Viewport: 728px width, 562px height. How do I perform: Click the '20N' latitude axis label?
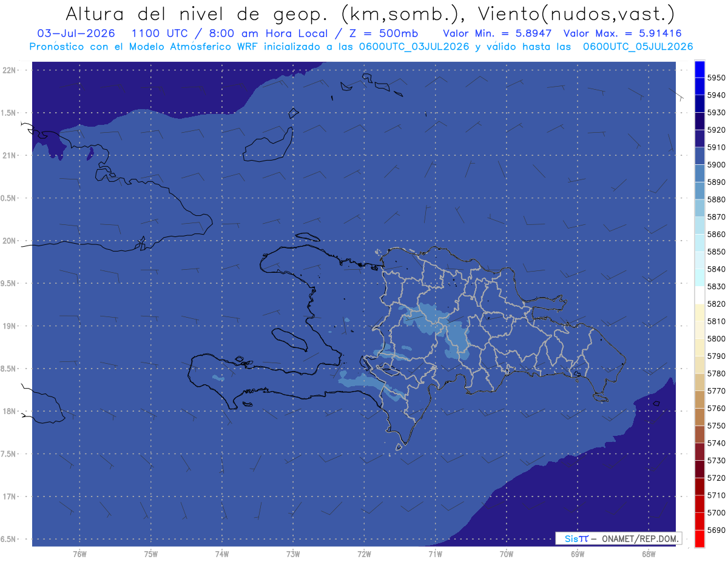pyautogui.click(x=10, y=241)
